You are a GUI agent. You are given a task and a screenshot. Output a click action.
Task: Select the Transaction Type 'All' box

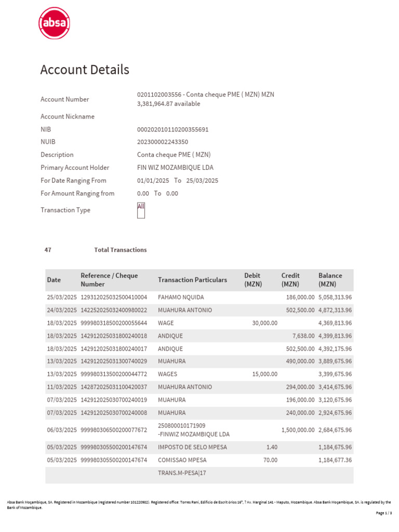tap(141, 210)
